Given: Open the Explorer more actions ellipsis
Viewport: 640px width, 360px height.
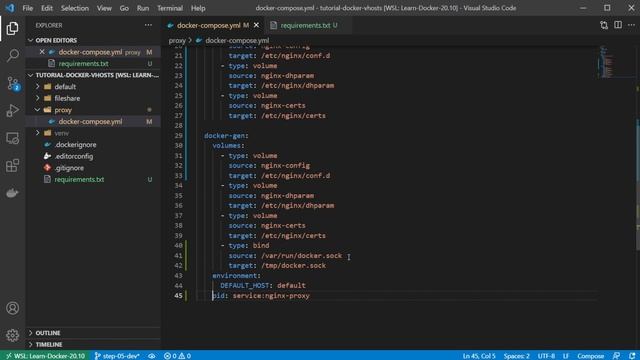Looking at the screenshot, I should click(148, 25).
